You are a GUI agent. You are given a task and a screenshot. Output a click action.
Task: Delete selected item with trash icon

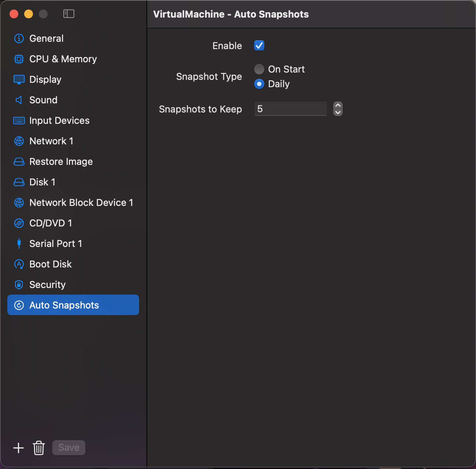tap(39, 448)
